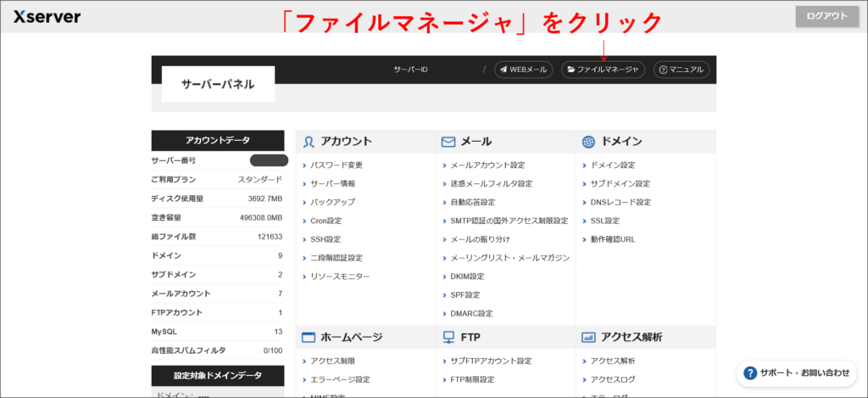Select DNSレコード設定 link
The height and width of the screenshot is (398, 868).
[x=620, y=203]
